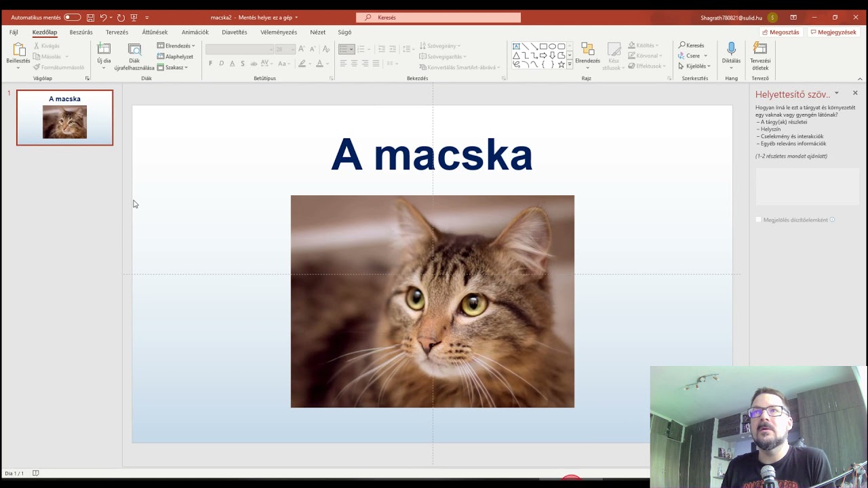Click the Keresés find button in ribbon
This screenshot has height=488, width=868.
[x=692, y=45]
